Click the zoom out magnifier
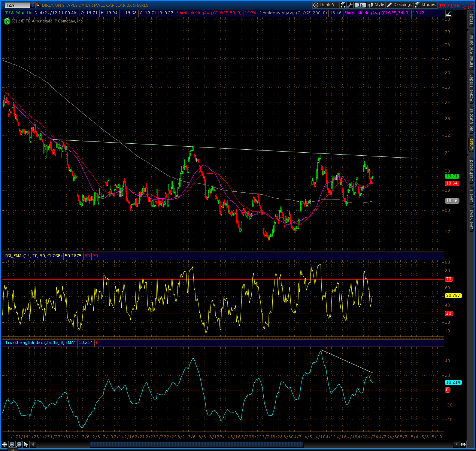This screenshot has height=451, width=476. (19, 444)
